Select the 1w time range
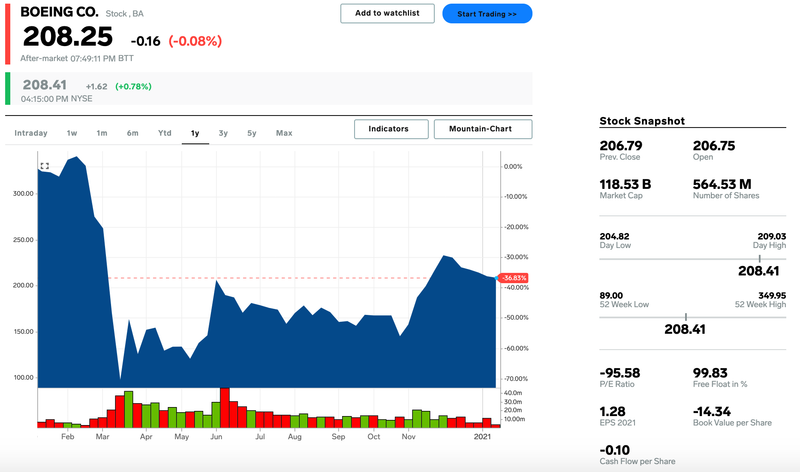Image resolution: width=800 pixels, height=472 pixels. pyautogui.click(x=72, y=133)
